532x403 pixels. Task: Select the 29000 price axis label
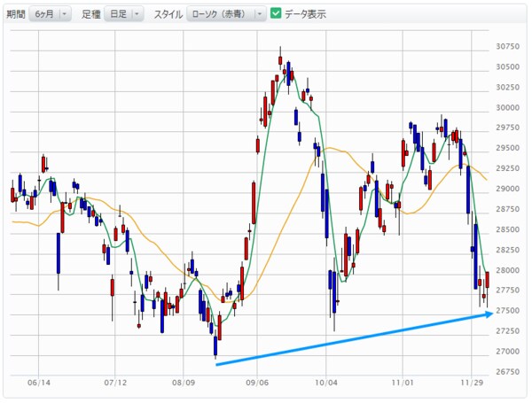click(508, 189)
